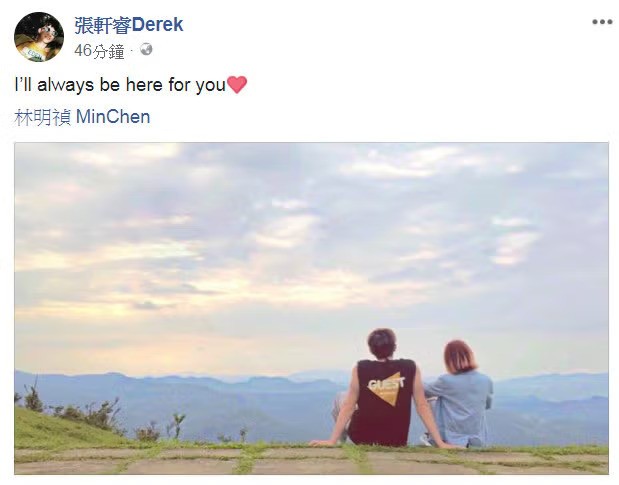Click the globe public privacy icon

[x=146, y=49]
